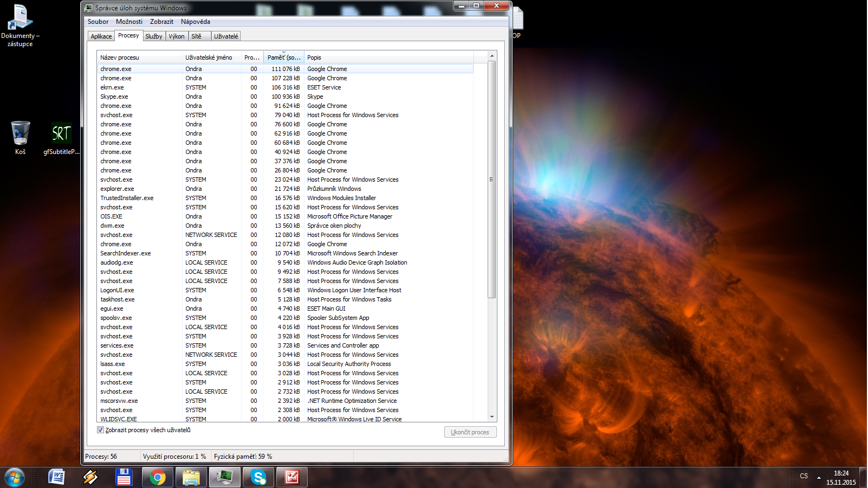Show hidden system tray icons arrow
This screenshot has width=868, height=488.
point(819,477)
